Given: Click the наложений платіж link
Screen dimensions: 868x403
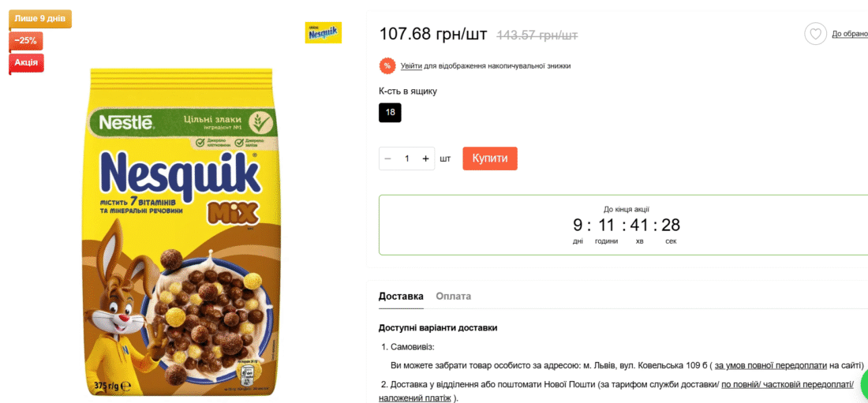Looking at the screenshot, I should pyautogui.click(x=414, y=398).
